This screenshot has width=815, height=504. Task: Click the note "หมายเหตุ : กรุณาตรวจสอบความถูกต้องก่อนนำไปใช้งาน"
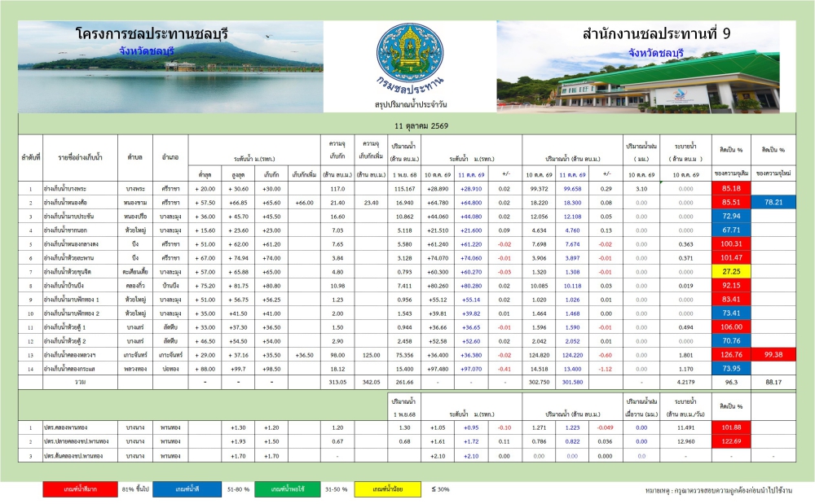(x=718, y=490)
